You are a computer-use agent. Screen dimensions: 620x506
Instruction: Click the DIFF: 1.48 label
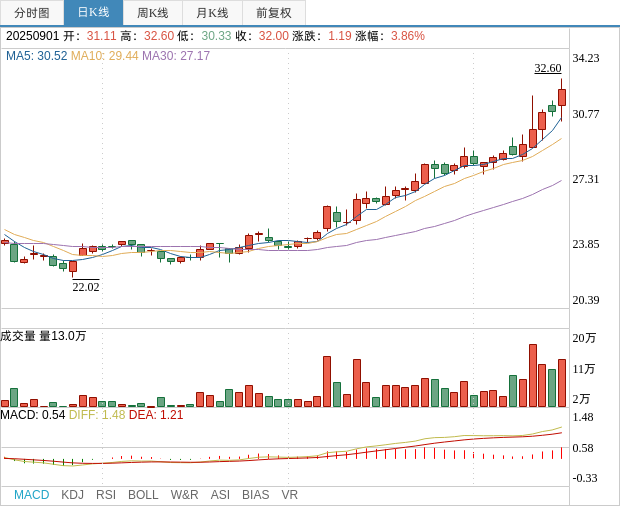coord(97,415)
